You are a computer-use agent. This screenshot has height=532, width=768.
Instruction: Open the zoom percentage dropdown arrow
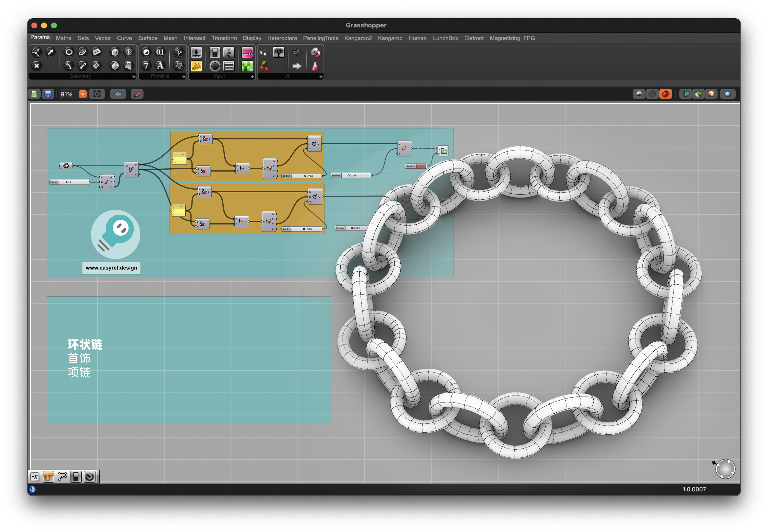[82, 94]
